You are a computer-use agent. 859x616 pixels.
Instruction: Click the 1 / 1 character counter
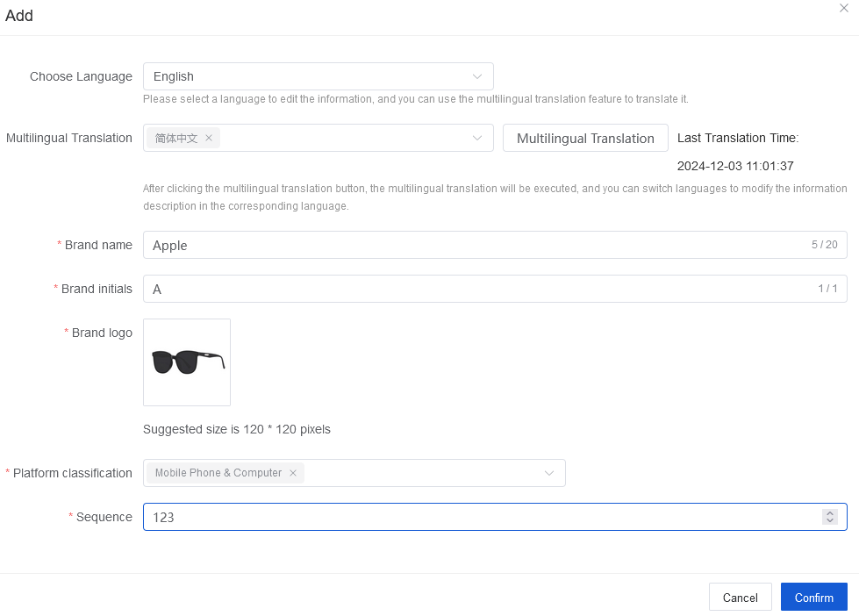pos(827,289)
